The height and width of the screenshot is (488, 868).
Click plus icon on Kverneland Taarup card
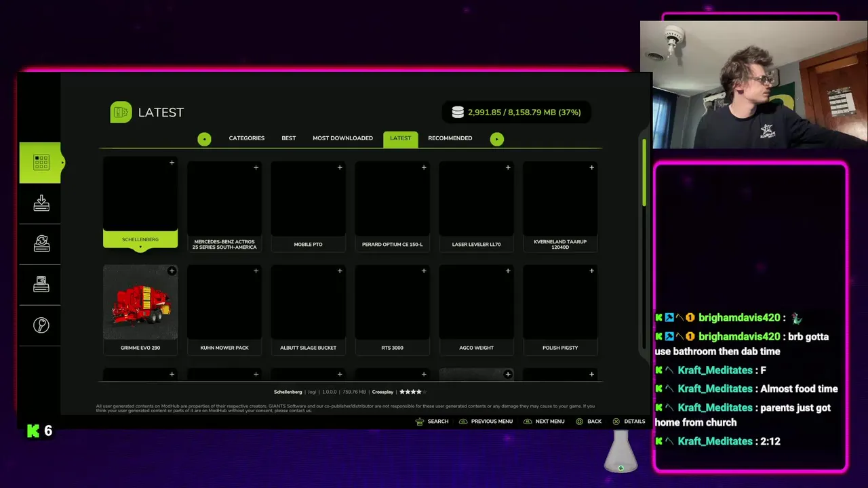click(591, 167)
